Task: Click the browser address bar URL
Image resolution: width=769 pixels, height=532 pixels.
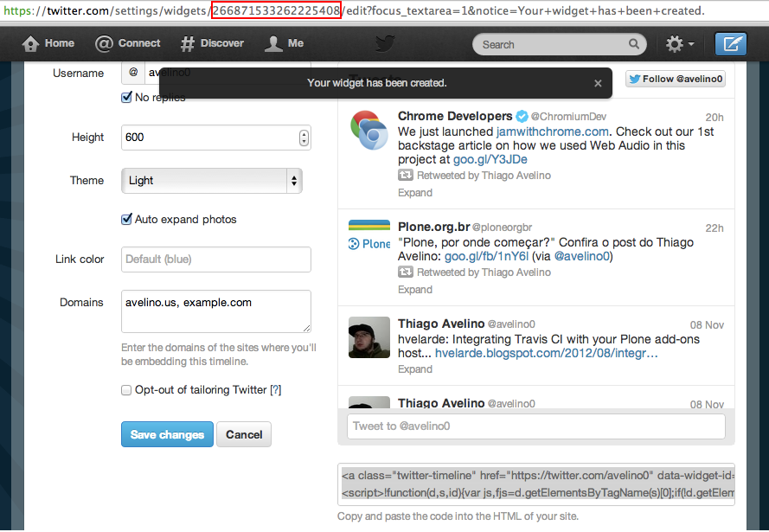Action: tap(354, 10)
